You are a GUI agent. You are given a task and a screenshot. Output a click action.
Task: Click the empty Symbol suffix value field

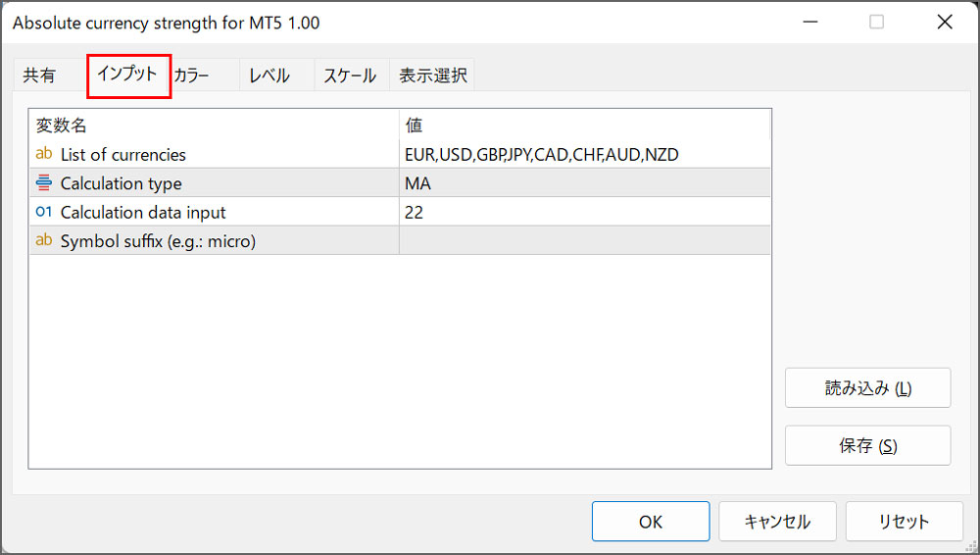click(584, 240)
